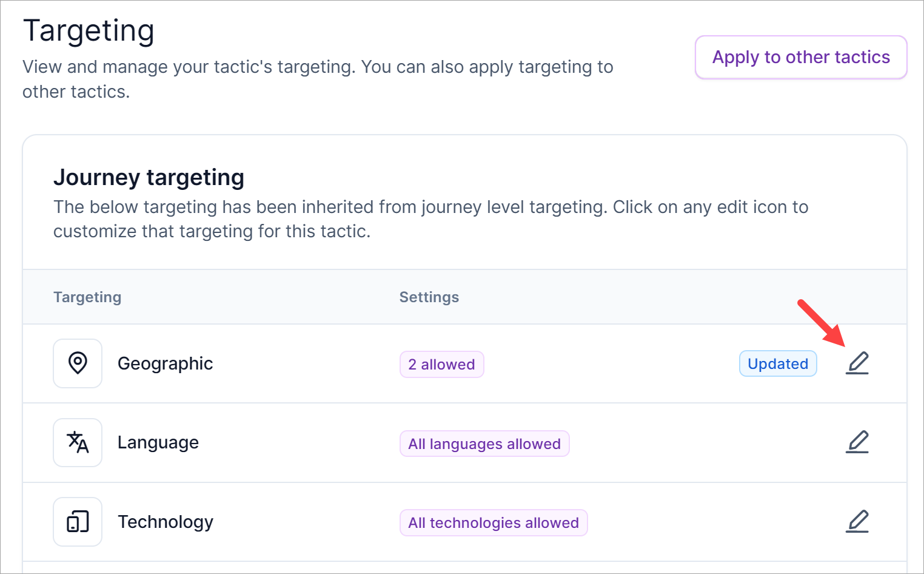Click the Journey targeting heading

[x=149, y=177]
